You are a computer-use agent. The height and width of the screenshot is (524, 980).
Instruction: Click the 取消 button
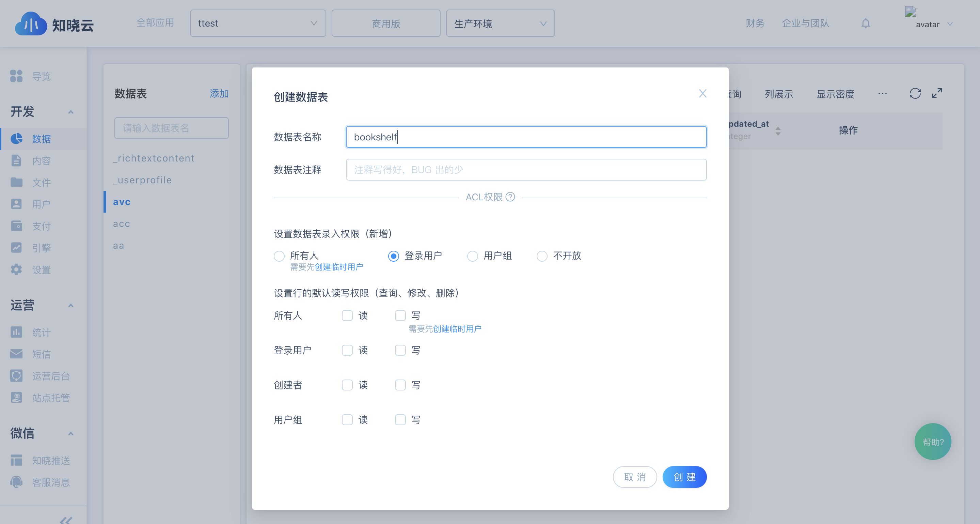[x=635, y=477]
